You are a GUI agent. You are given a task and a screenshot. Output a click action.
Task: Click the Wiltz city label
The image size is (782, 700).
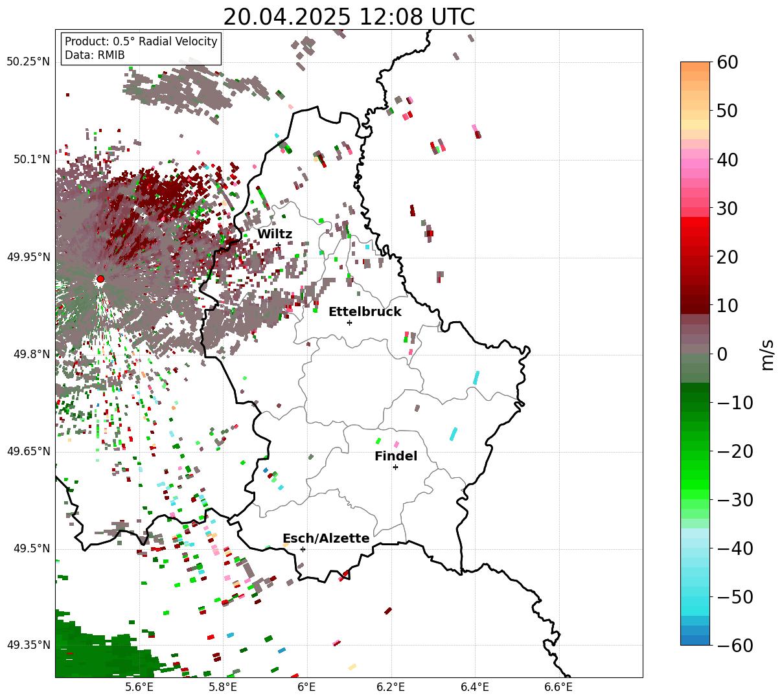(275, 234)
